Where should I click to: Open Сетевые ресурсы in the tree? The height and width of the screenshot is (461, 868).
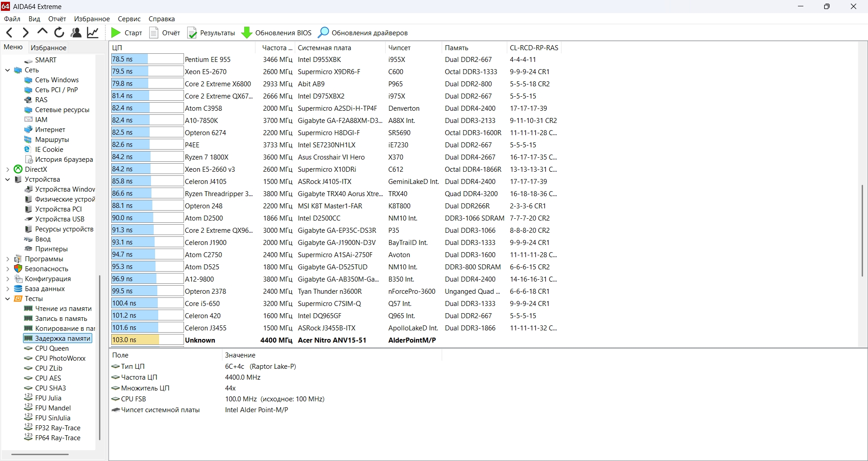click(62, 110)
